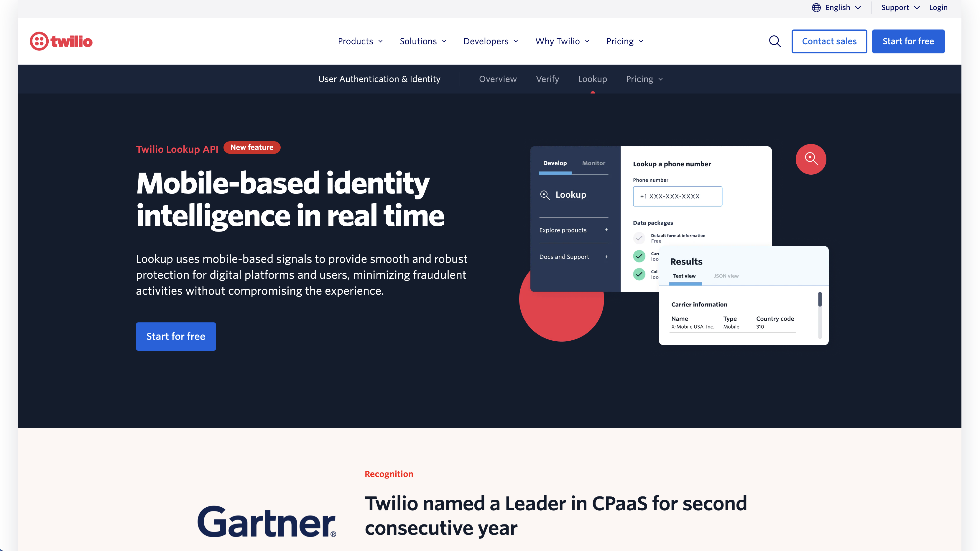Screen dimensions: 980x551
Task: Switch to the Develop tab
Action: [555, 163]
